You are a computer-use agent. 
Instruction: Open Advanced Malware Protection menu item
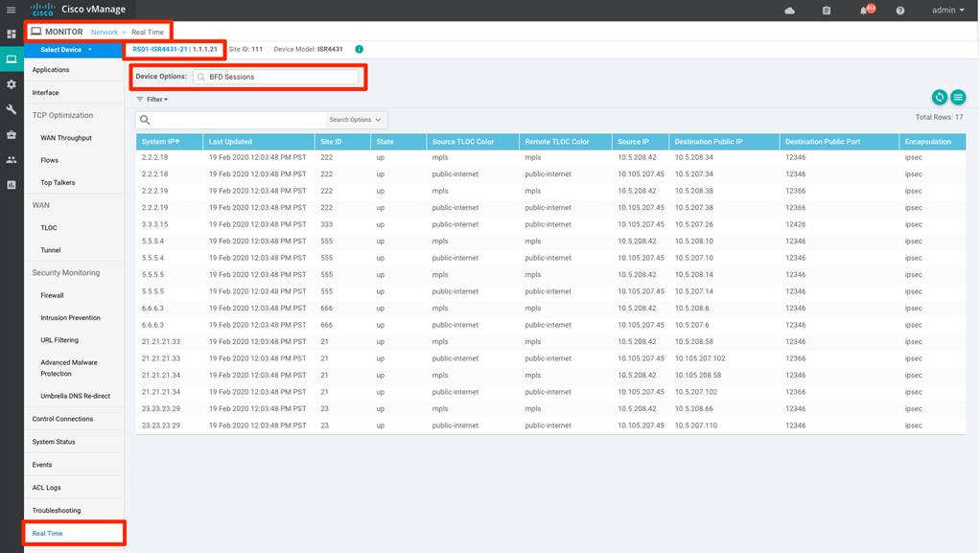69,368
